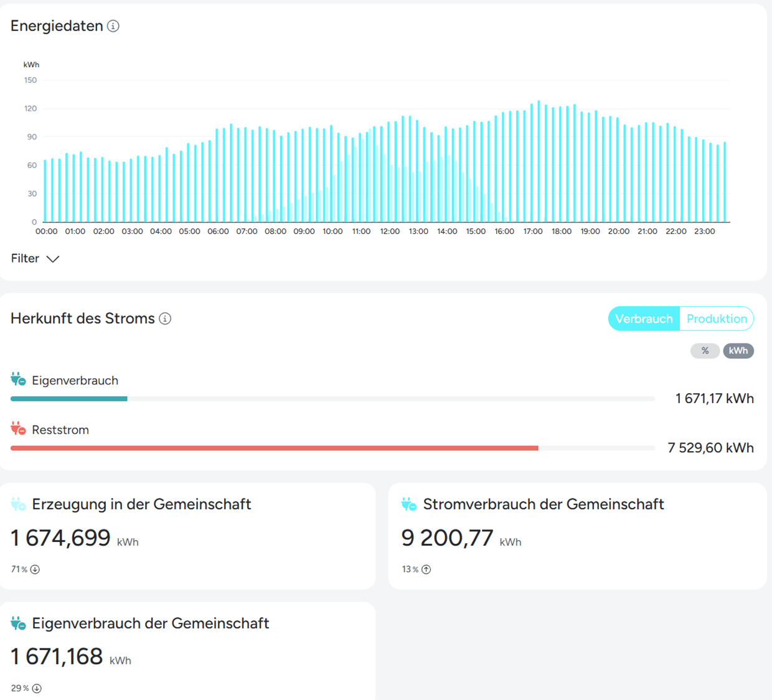Click the down-arrow trend icon beside 29 %
The height and width of the screenshot is (700, 772).
37,688
